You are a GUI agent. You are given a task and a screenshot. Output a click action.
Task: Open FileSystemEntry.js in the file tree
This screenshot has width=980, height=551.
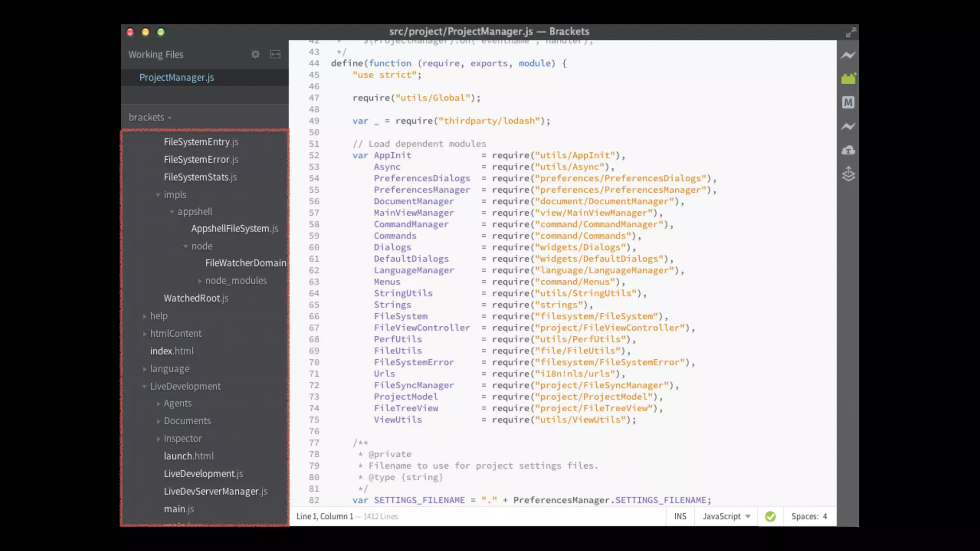point(201,142)
